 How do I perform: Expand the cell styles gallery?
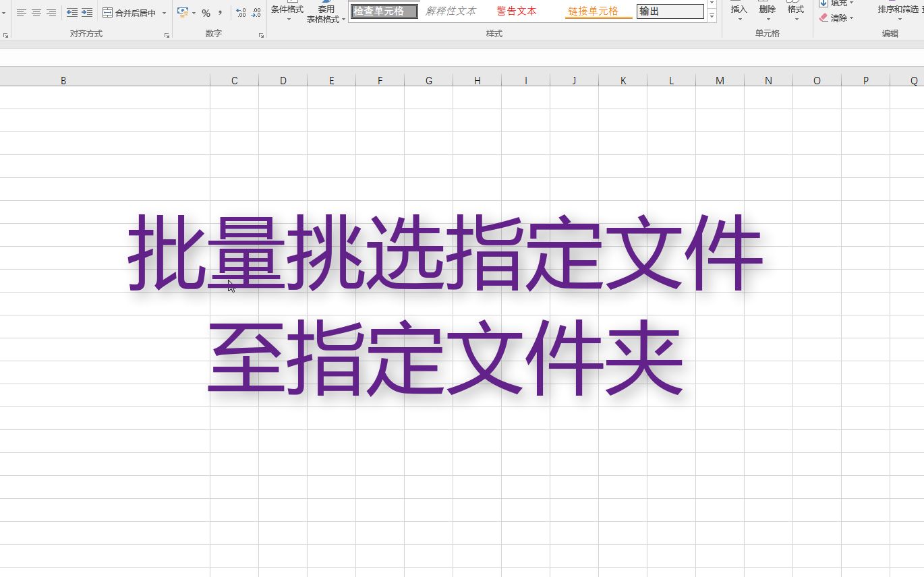(x=712, y=16)
